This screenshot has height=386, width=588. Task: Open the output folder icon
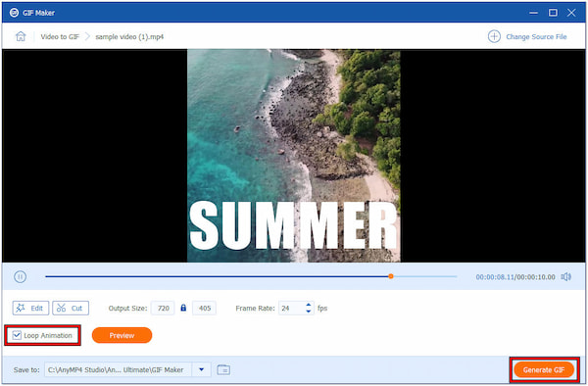tap(223, 369)
